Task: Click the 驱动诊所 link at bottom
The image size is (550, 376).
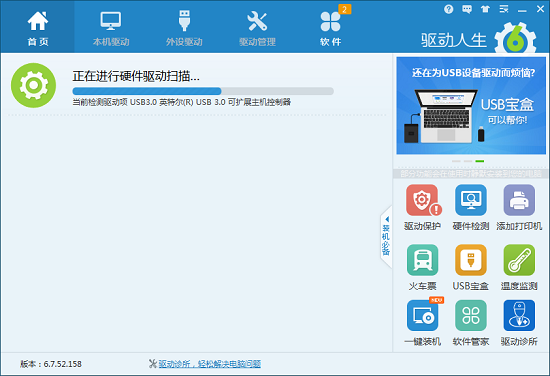Action: coord(209,364)
